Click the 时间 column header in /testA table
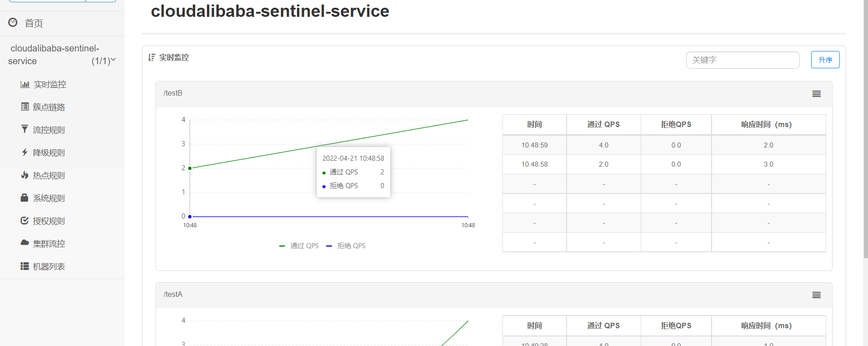 [x=534, y=326]
